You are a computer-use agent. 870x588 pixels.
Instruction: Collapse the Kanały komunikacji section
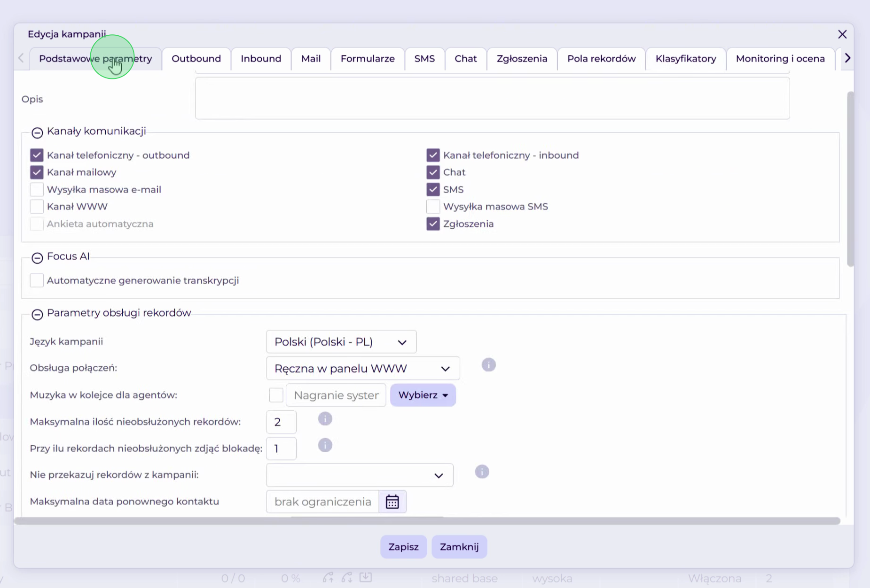point(37,132)
